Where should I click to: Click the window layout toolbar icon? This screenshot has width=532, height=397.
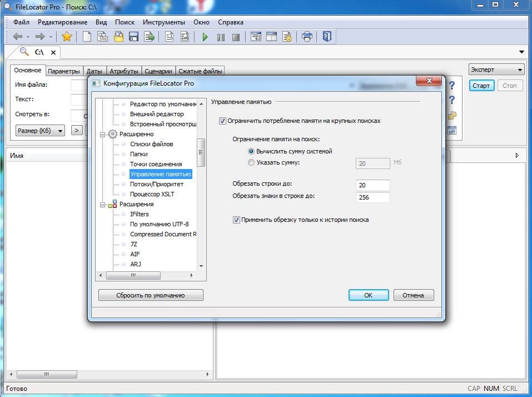coord(271,36)
